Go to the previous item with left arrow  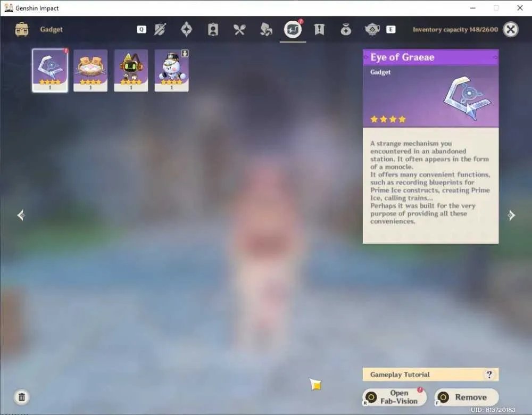click(21, 215)
